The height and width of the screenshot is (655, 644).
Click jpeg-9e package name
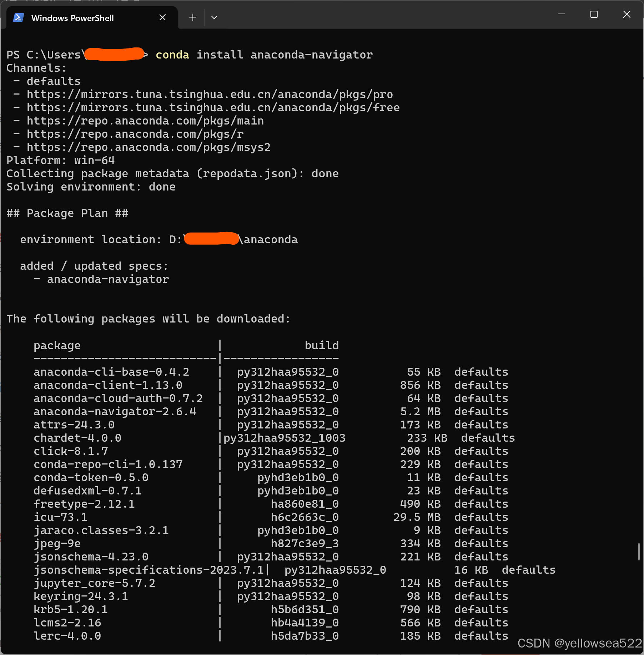click(57, 544)
